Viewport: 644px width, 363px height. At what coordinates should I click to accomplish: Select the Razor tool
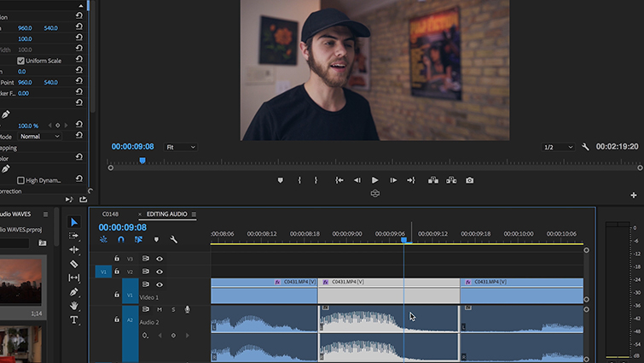(74, 264)
